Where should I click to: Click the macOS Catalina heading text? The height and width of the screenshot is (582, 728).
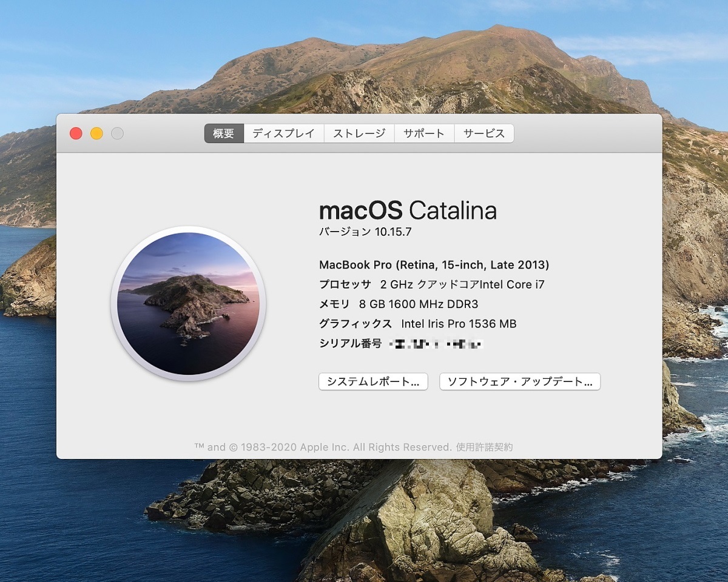pyautogui.click(x=408, y=211)
